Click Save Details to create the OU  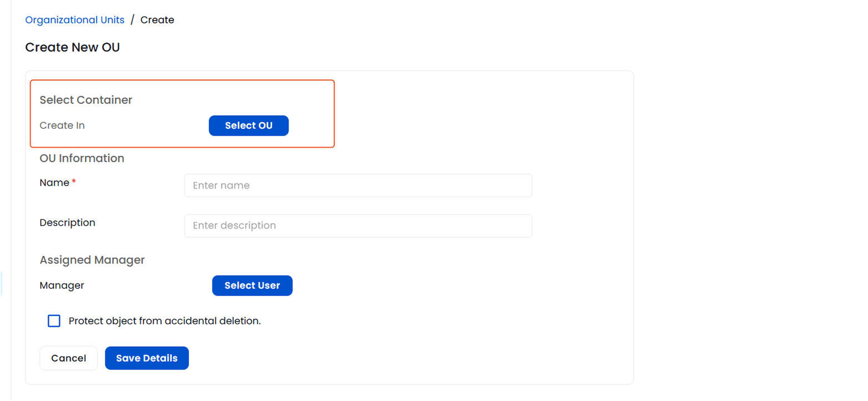(147, 358)
